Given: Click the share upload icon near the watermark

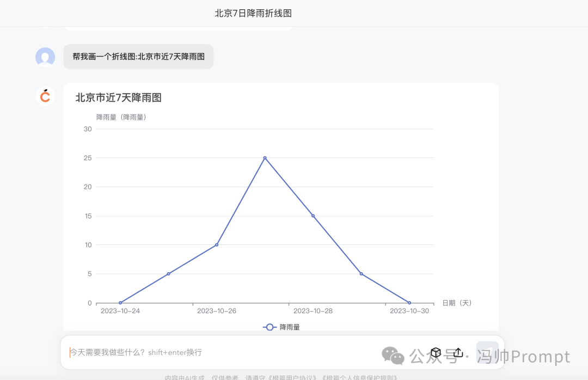Looking at the screenshot, I should (x=458, y=352).
